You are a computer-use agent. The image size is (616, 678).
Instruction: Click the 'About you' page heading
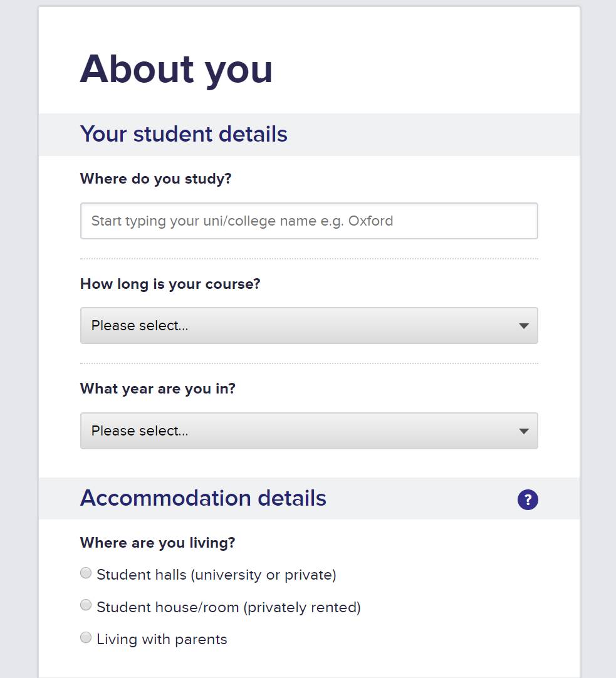176,69
